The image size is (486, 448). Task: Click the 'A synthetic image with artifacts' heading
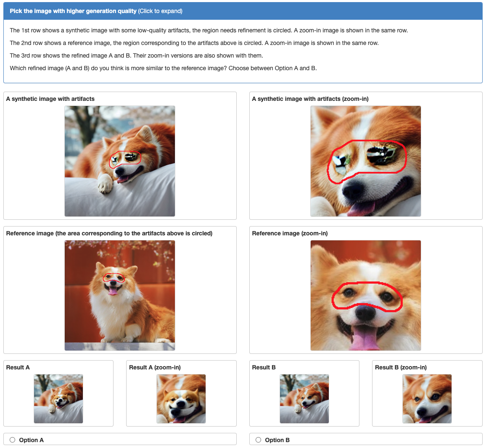(50, 99)
